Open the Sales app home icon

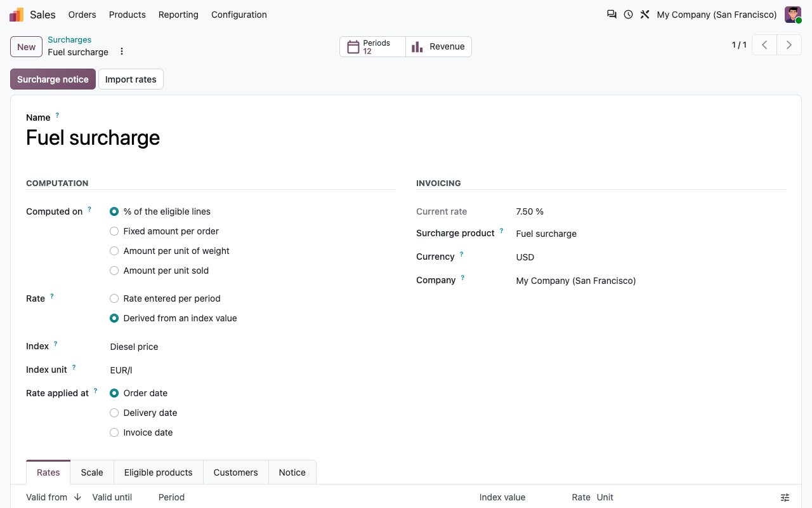pyautogui.click(x=16, y=15)
